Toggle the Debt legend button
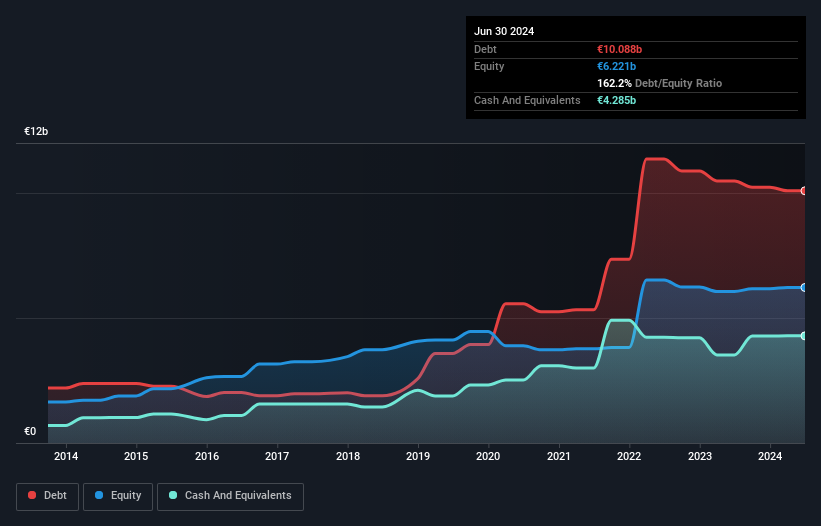The height and width of the screenshot is (526, 821). coord(48,496)
